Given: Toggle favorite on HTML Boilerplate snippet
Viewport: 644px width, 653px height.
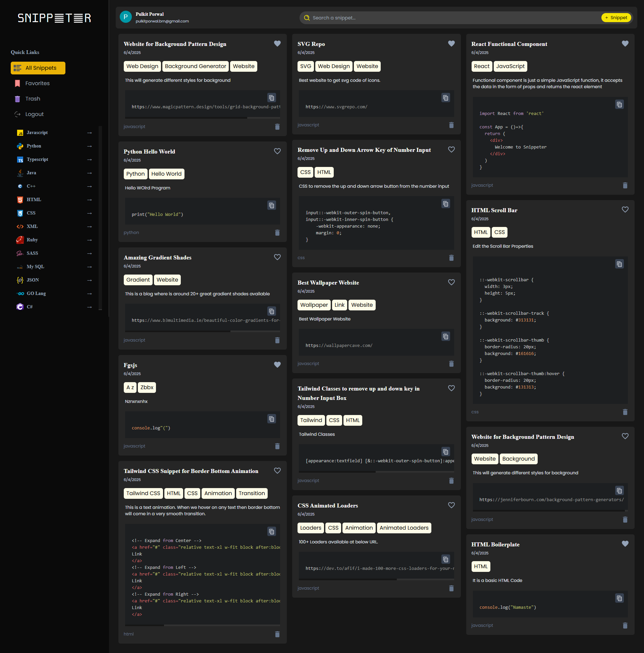Looking at the screenshot, I should point(625,544).
